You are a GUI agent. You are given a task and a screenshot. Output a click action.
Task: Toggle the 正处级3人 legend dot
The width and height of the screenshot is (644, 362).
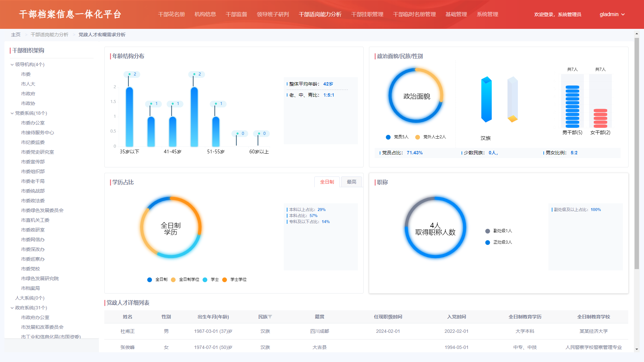coord(488,242)
